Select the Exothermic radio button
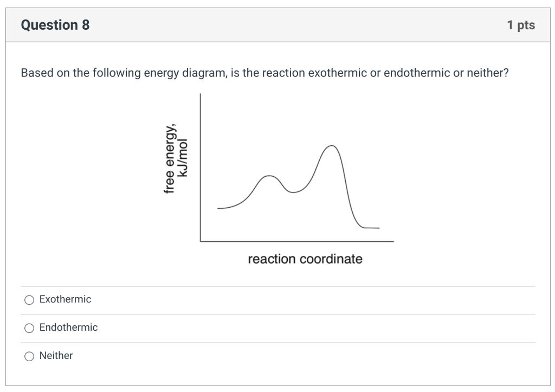Viewport: 555px width, 392px height. pos(29,299)
